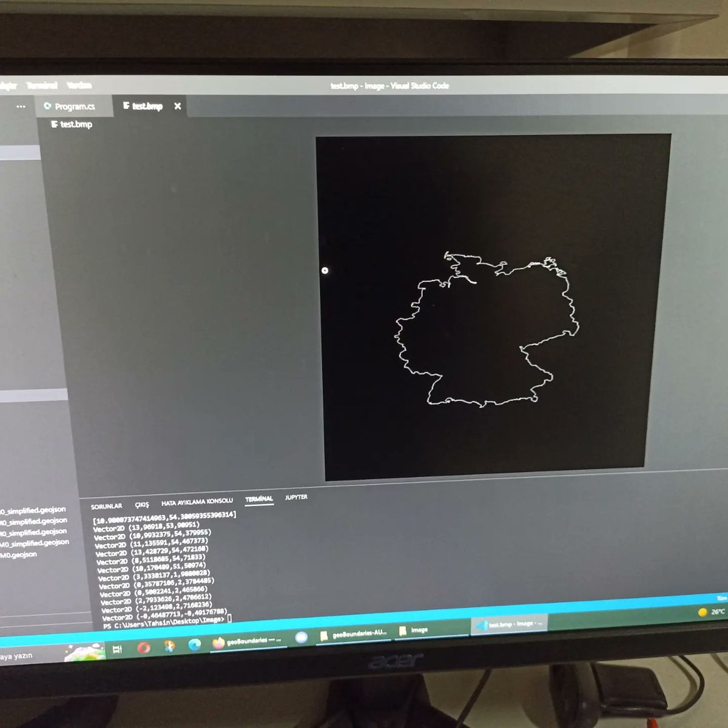
Task: Select the VS Code test.bmp taskbar button
Action: pos(510,624)
